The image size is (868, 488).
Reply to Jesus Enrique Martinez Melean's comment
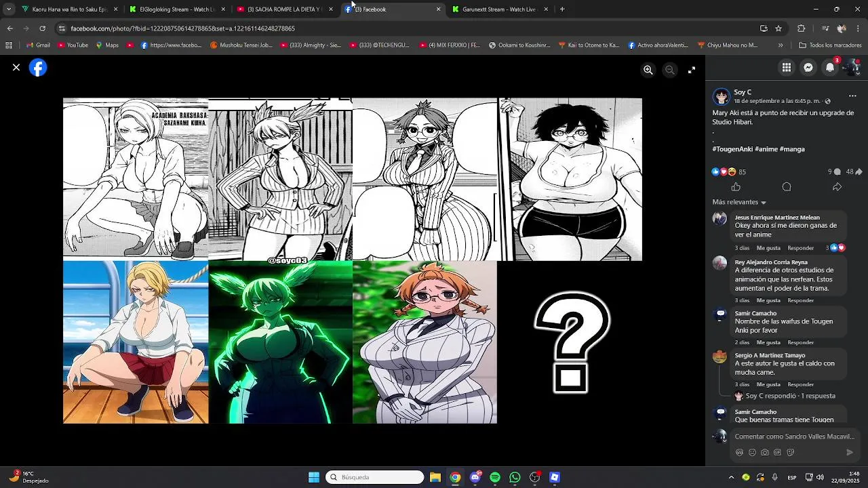point(800,248)
